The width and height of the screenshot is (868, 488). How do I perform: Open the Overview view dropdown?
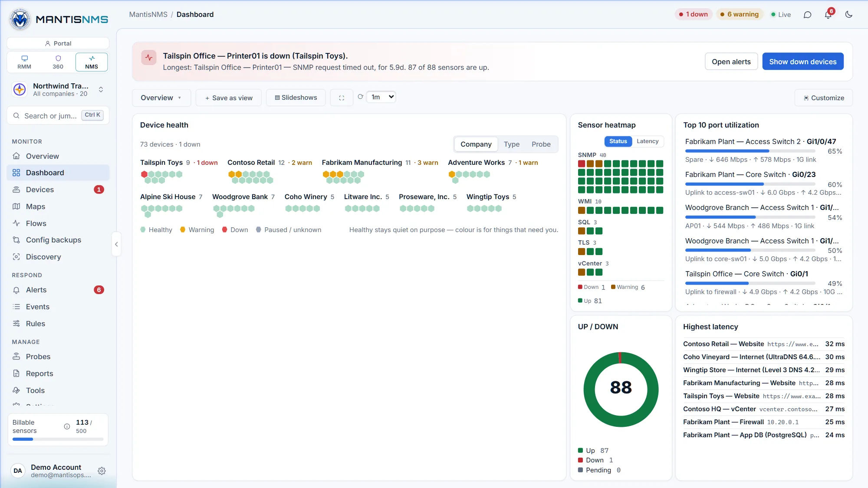pyautogui.click(x=161, y=98)
